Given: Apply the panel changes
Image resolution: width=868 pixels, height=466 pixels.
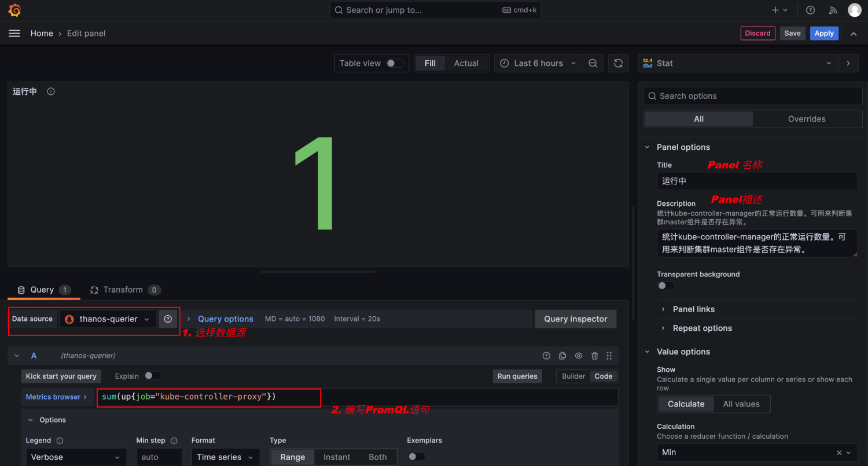Looking at the screenshot, I should coord(824,34).
